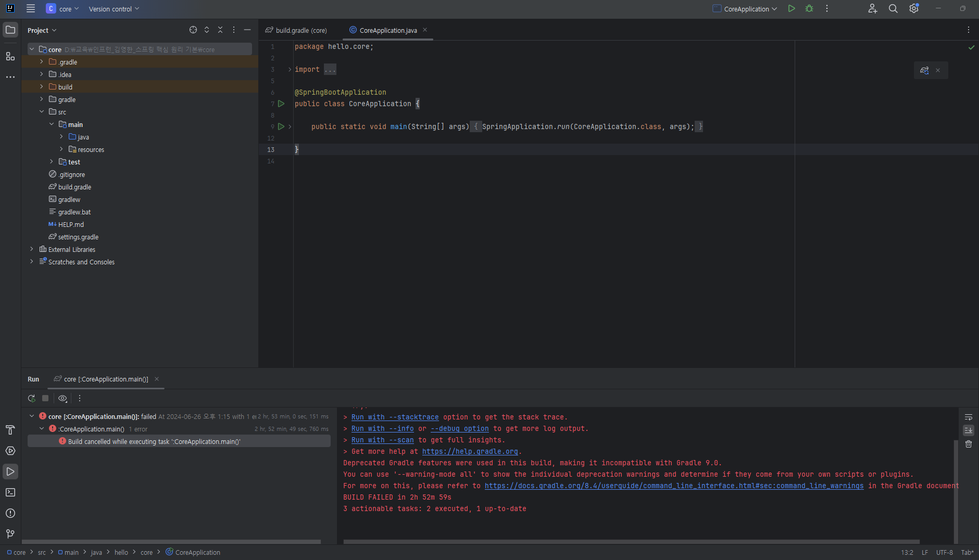This screenshot has height=560, width=979.
Task: Expand the .gradle folder
Action: click(42, 62)
